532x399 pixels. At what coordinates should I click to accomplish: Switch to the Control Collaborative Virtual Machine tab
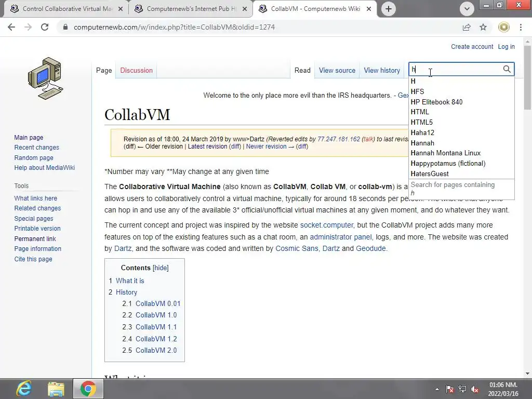click(x=67, y=9)
